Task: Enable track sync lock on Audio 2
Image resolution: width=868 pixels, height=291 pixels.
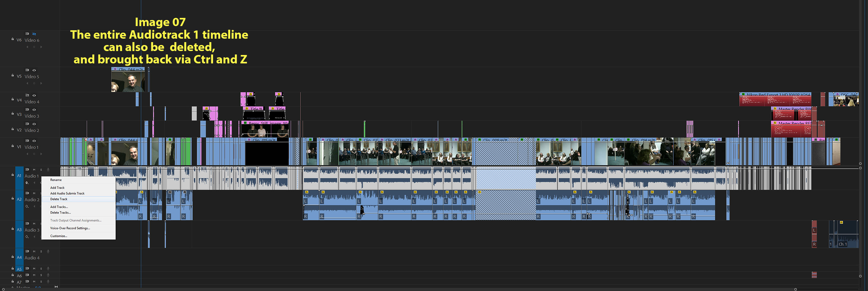Action: click(27, 193)
